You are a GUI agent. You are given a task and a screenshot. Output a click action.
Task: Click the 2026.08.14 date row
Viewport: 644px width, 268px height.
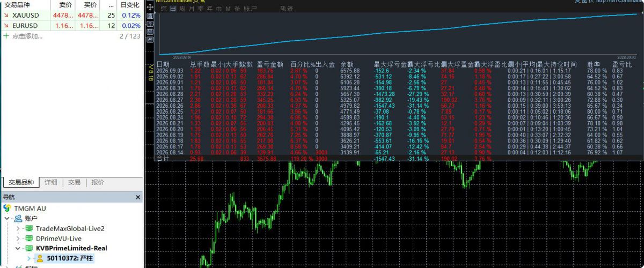(x=170, y=153)
